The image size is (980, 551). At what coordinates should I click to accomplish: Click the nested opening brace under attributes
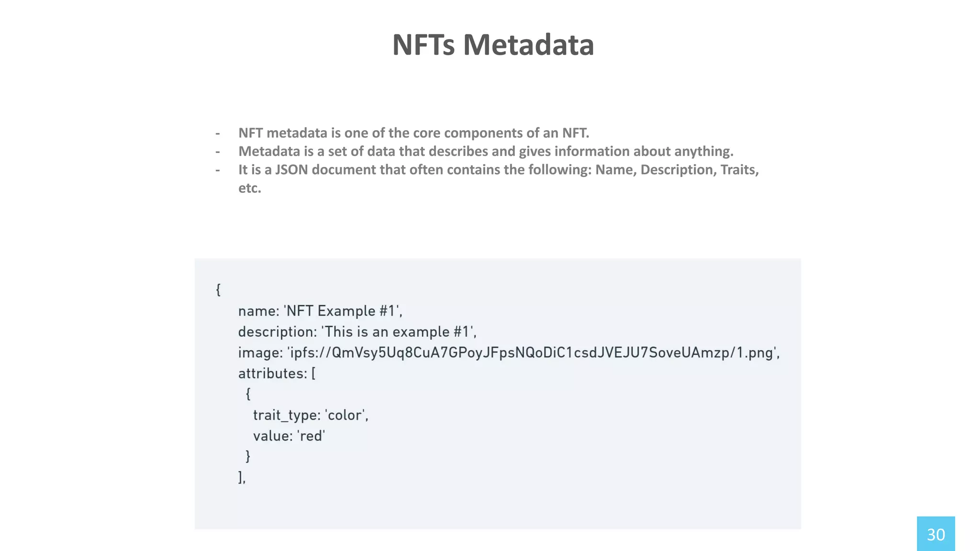(x=248, y=394)
